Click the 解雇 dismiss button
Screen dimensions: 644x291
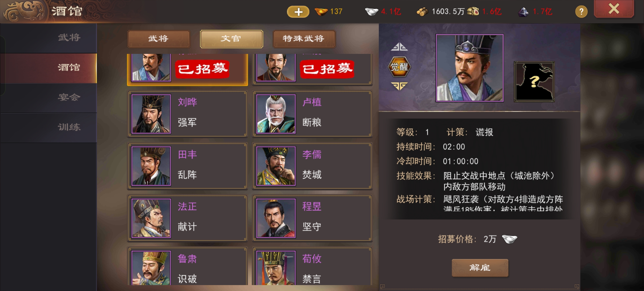(x=480, y=268)
